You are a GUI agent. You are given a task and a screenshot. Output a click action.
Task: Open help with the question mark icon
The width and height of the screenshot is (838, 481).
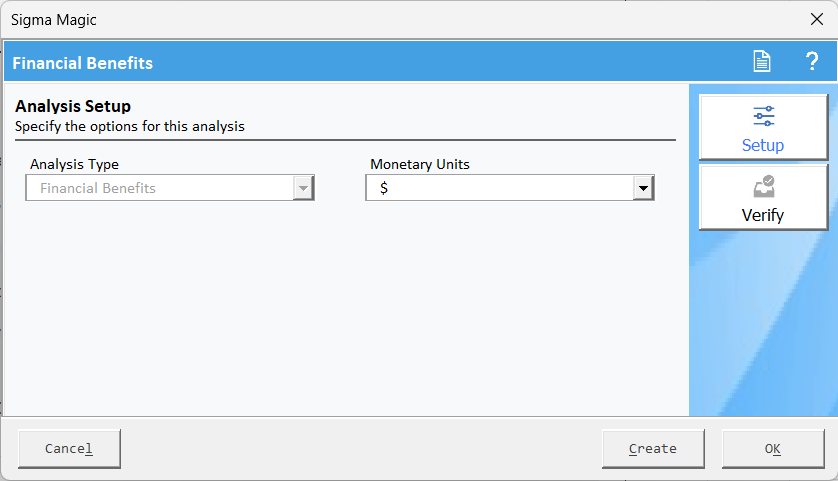click(x=812, y=62)
